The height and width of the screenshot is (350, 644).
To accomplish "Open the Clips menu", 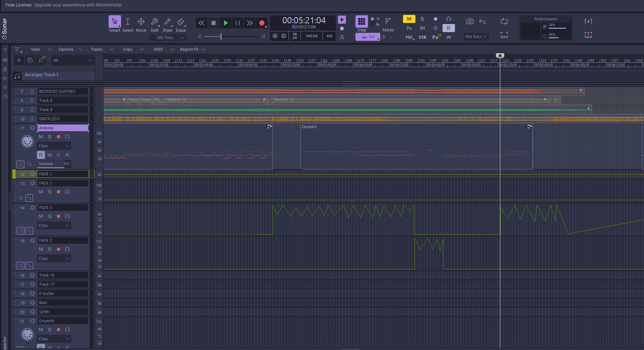I will click(128, 49).
